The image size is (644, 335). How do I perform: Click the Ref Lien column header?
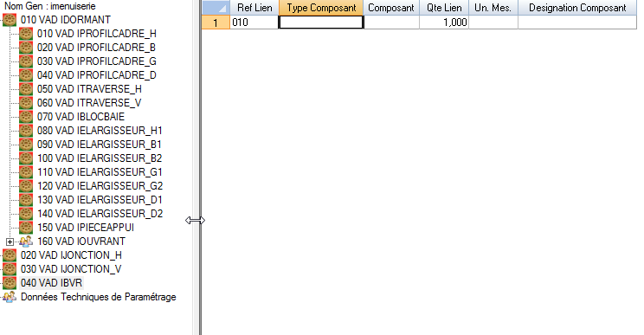coord(254,8)
